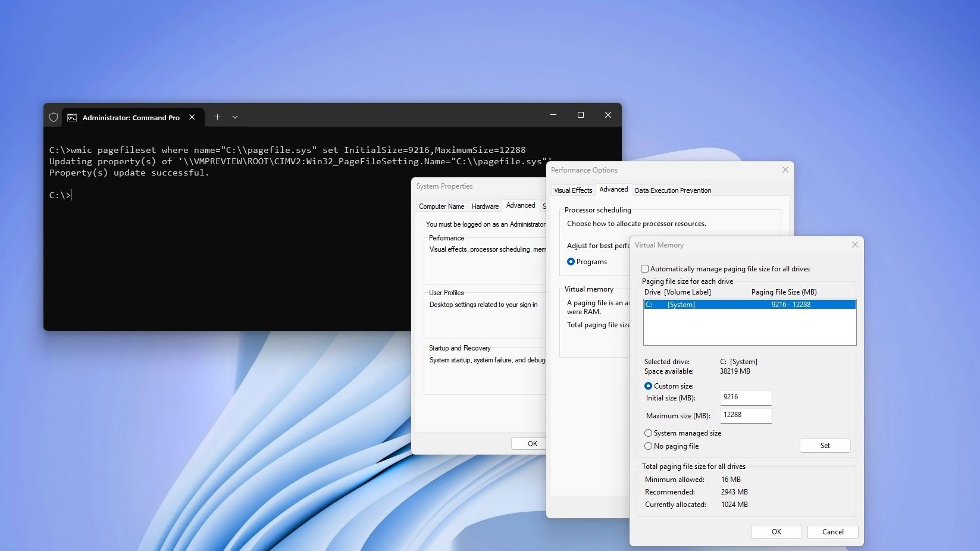Viewport: 980px width, 551px height.
Task: Click Cancel in the Virtual Memory dialog
Action: point(832,531)
